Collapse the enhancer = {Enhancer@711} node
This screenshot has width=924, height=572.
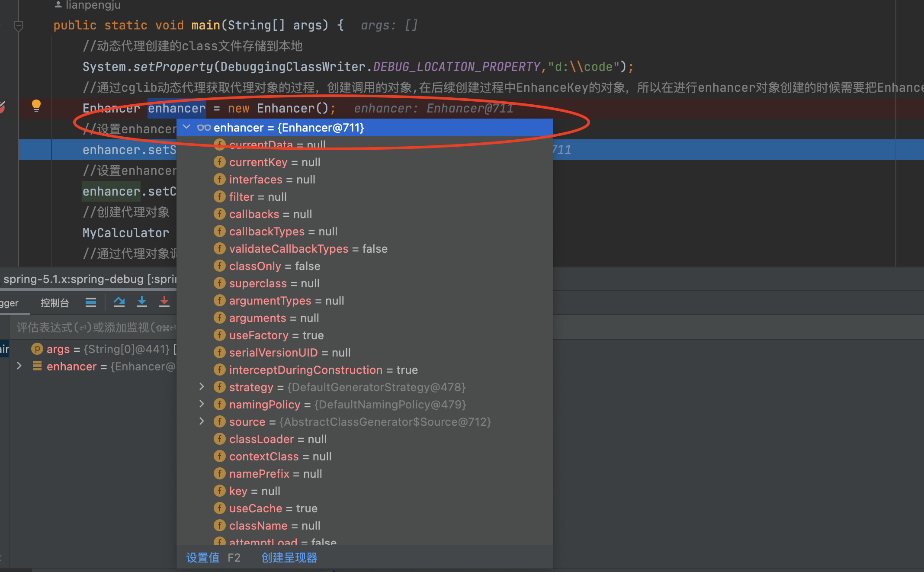[x=187, y=127]
